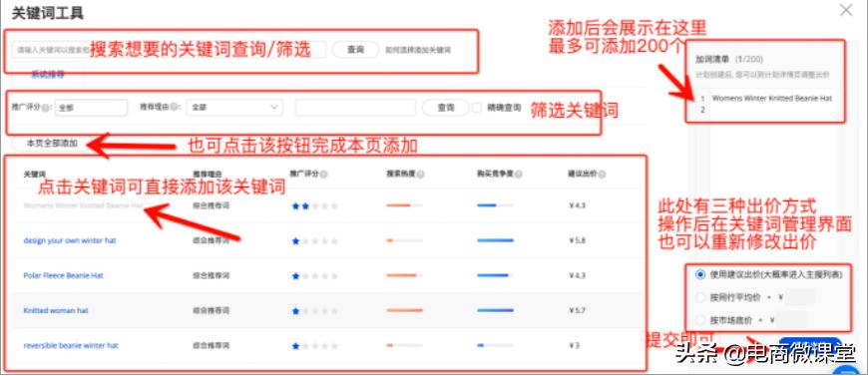Click 'Womens Winter Knitted Beanie Hat' in the added list
This screenshot has height=376, width=868.
[772, 98]
